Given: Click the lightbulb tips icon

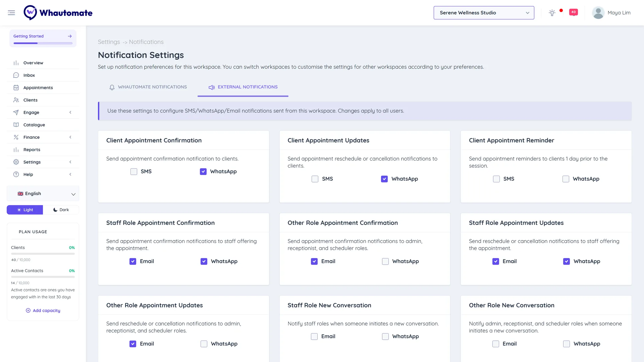Looking at the screenshot, I should pyautogui.click(x=552, y=13).
